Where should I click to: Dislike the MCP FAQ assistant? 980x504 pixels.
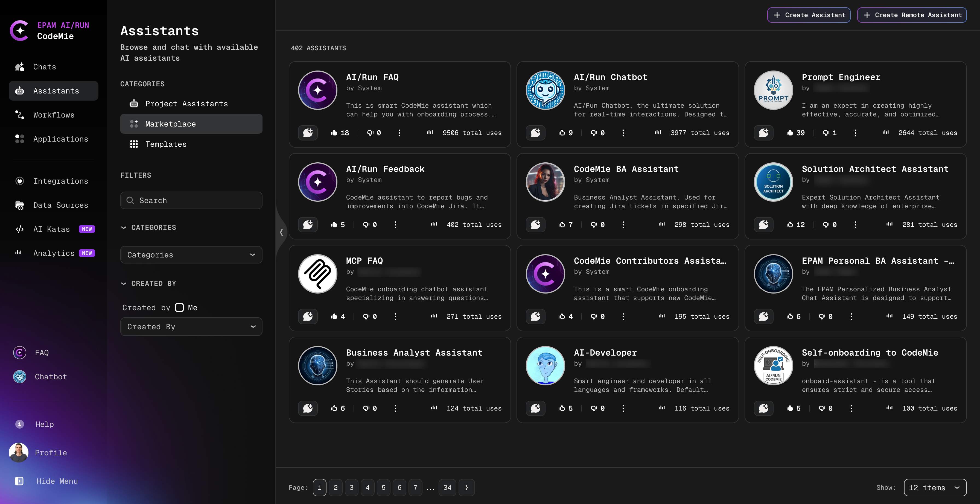(x=366, y=316)
